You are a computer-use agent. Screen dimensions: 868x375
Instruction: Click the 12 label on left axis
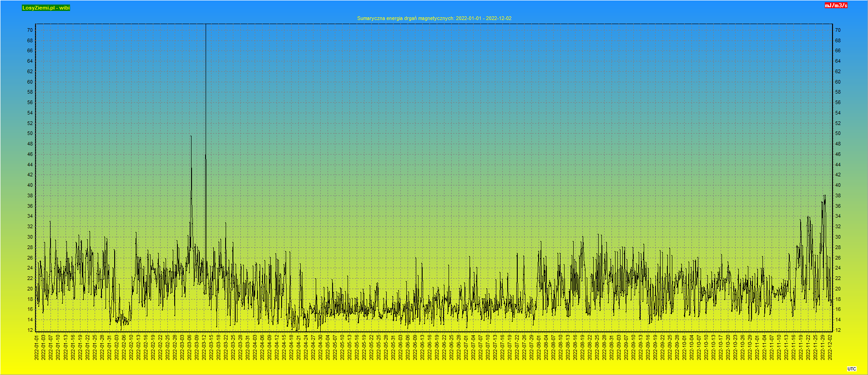click(x=30, y=330)
